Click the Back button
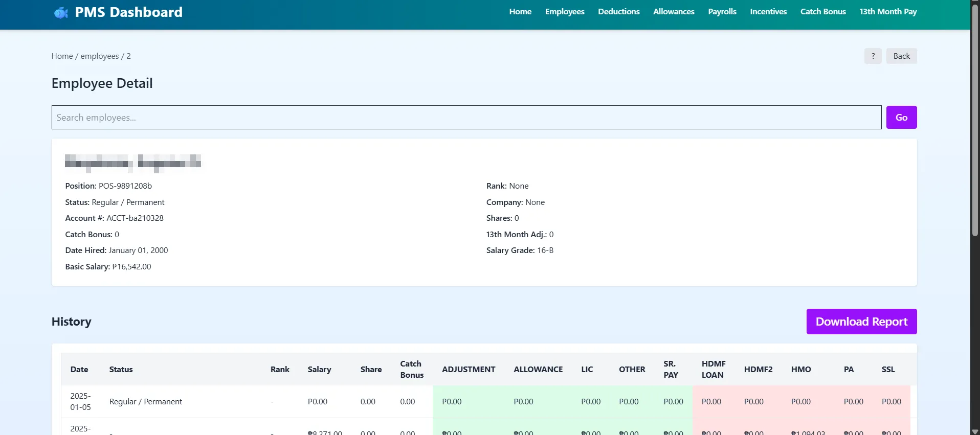This screenshot has width=980, height=435. (901, 56)
